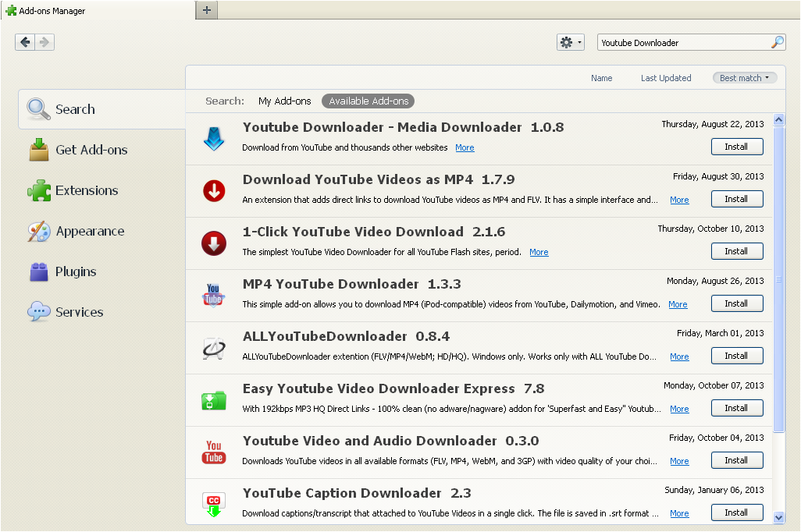Sort results by Name
The image size is (801, 532).
click(601, 78)
